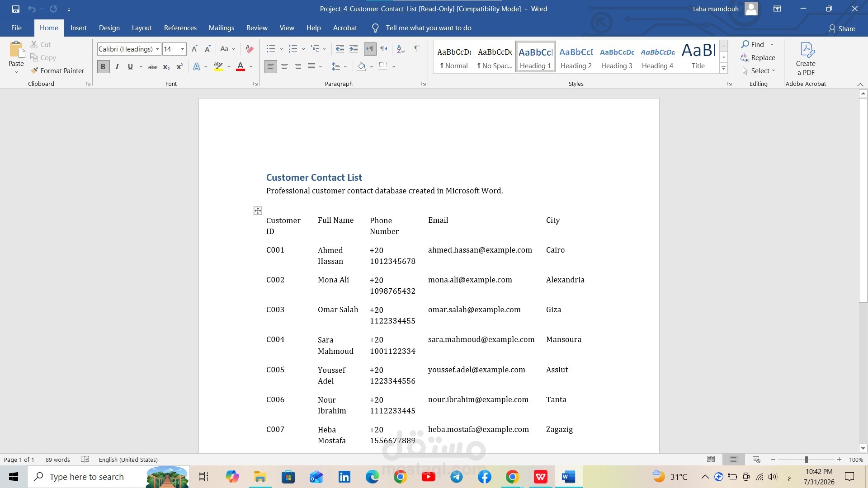Shrink font size with the smaller A icon

tap(208, 49)
